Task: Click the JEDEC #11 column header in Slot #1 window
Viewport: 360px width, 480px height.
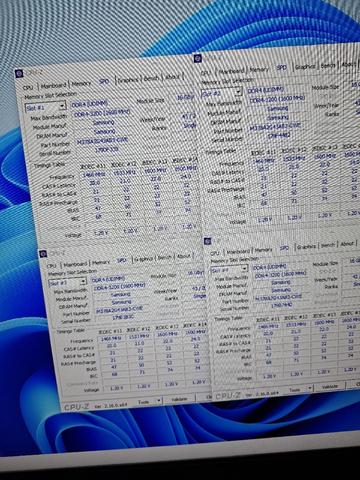Action: click(x=93, y=166)
